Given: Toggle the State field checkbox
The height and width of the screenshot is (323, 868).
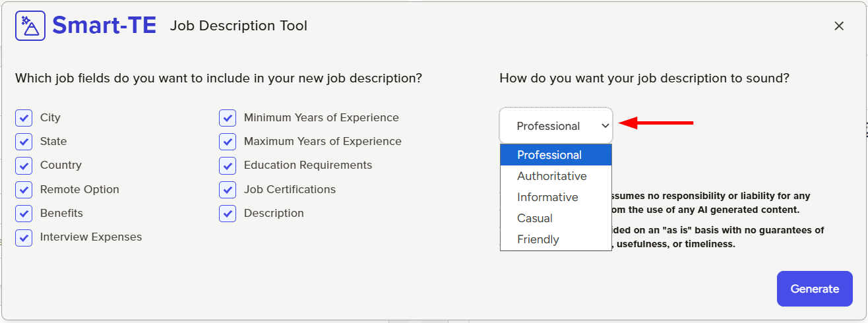Looking at the screenshot, I should click(x=24, y=142).
